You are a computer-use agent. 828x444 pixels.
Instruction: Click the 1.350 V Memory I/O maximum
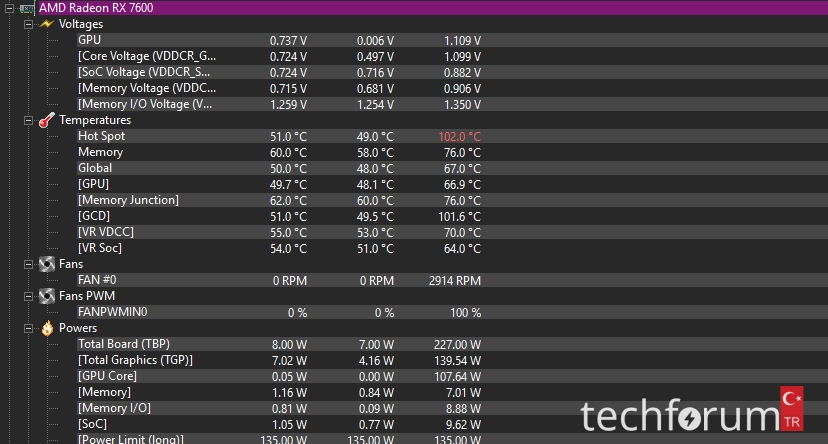point(462,105)
